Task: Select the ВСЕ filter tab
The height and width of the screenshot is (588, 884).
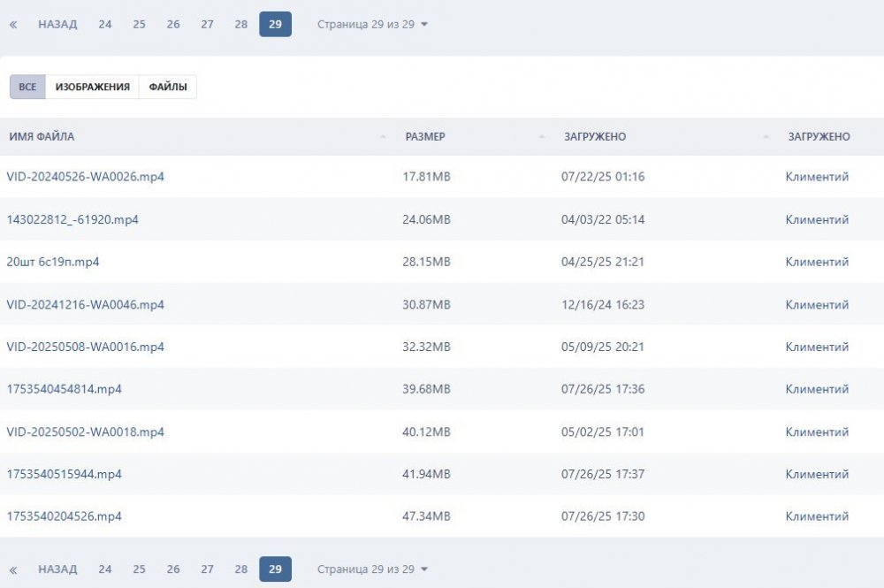Action: pyautogui.click(x=27, y=87)
